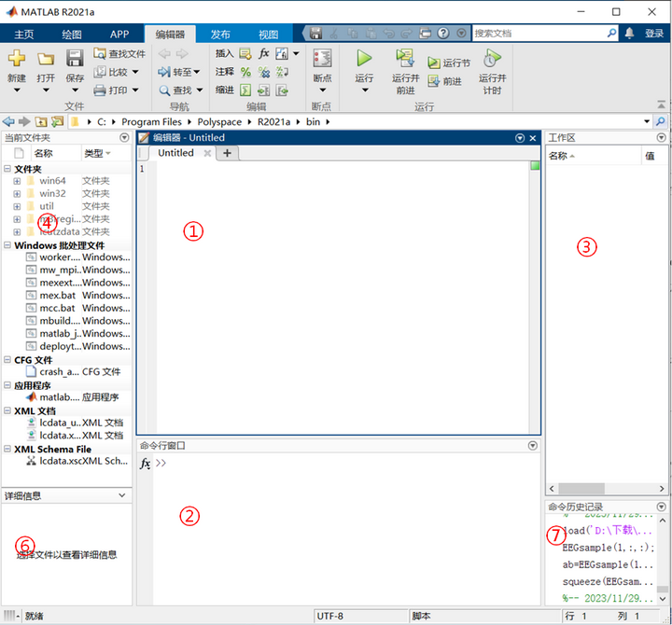
Task: Click the Untitled editor tab
Action: pos(175,153)
